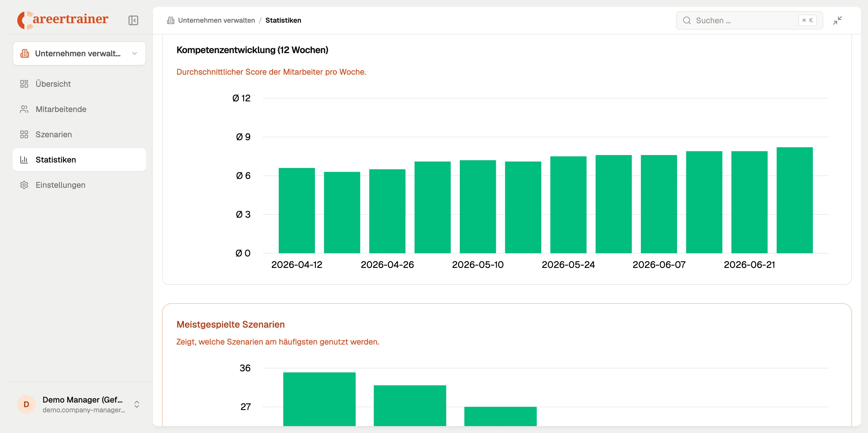
Task: Click the demo.company-manager email text
Action: click(84, 410)
